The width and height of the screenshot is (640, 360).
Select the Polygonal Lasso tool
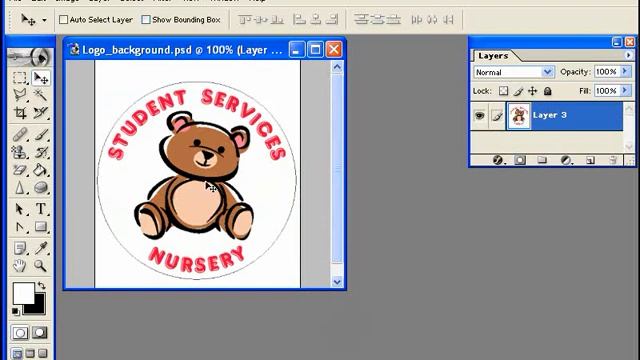pos(19,95)
